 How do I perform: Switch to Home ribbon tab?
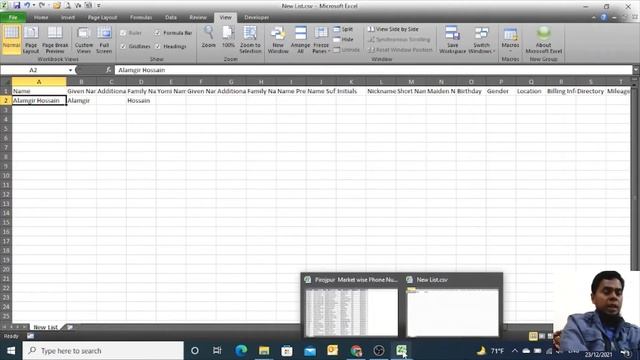coord(41,17)
